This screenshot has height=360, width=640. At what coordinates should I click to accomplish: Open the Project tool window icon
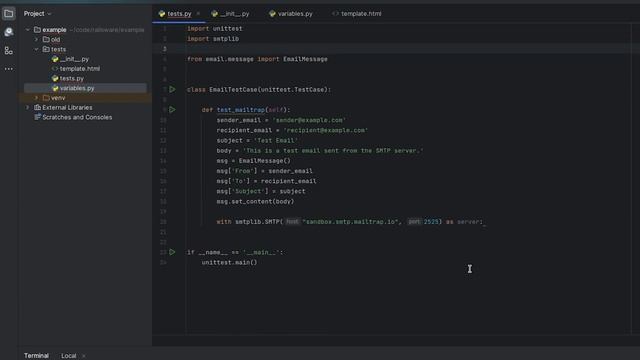point(8,13)
